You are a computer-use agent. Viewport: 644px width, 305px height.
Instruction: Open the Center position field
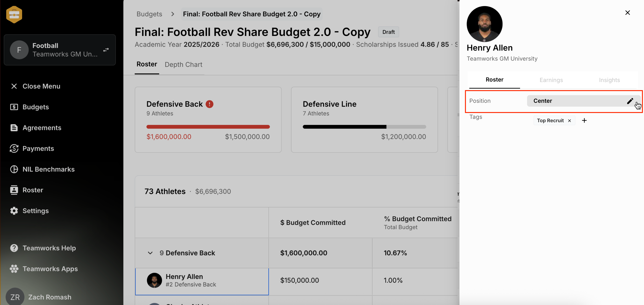584,101
